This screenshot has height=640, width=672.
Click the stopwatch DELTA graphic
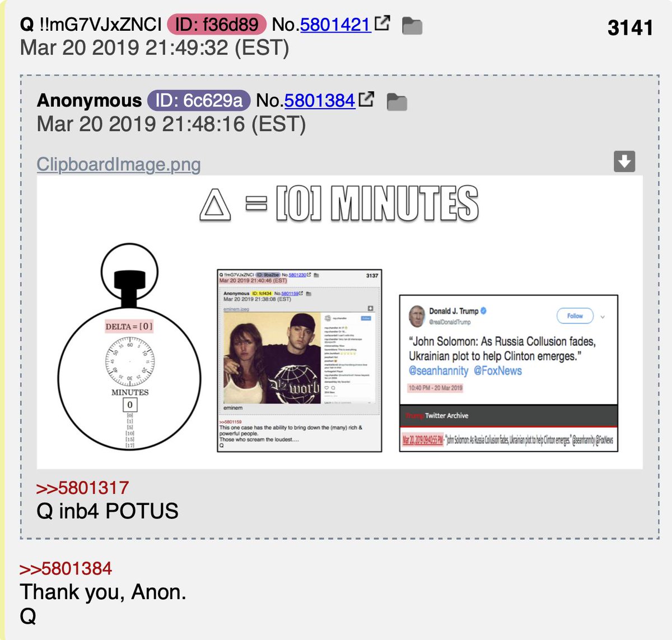tap(129, 346)
